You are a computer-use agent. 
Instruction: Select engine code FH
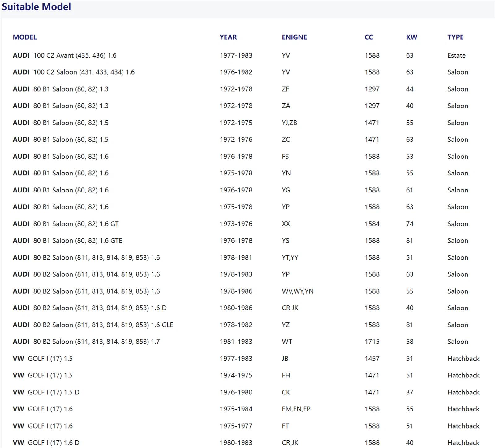286,375
